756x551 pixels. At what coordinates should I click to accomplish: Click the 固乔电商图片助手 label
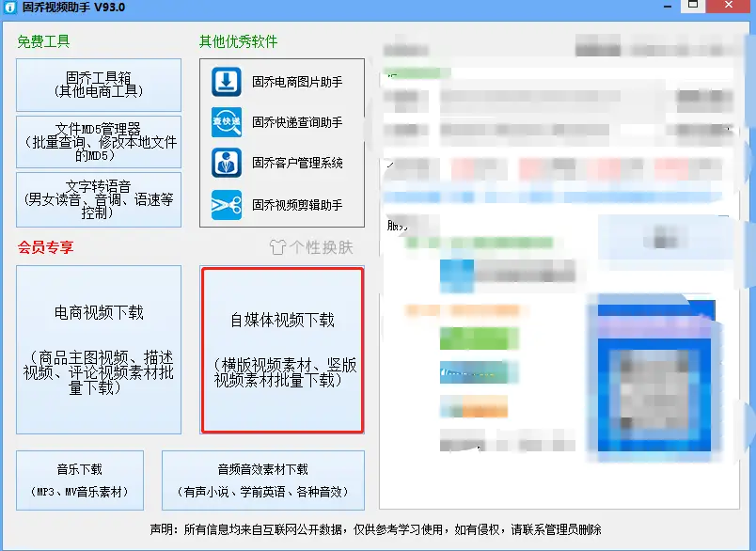tap(297, 82)
